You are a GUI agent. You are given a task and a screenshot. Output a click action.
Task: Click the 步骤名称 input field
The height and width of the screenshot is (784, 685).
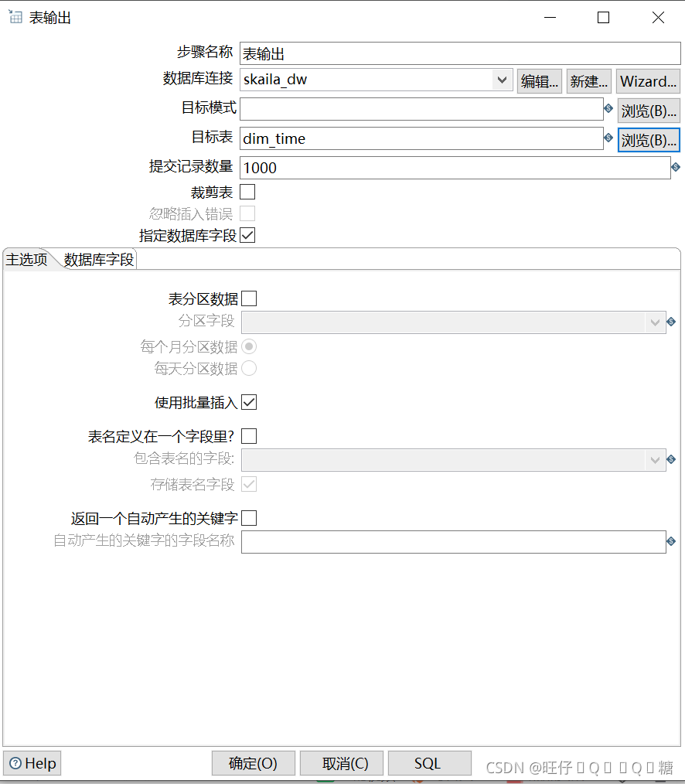[x=460, y=53]
